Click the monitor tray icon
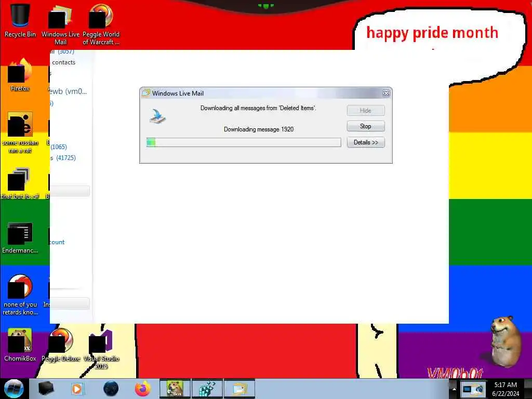Viewport: 532px width, 399px height. click(x=467, y=390)
